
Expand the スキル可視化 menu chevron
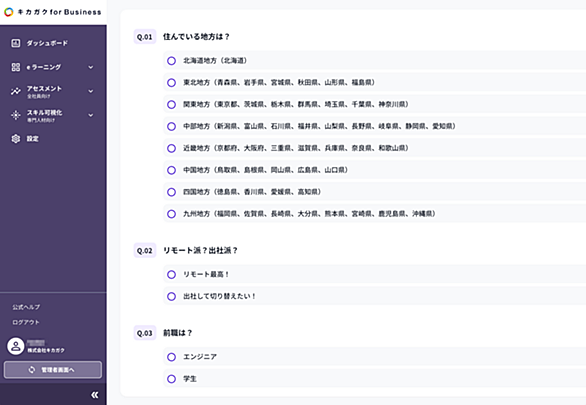point(91,115)
